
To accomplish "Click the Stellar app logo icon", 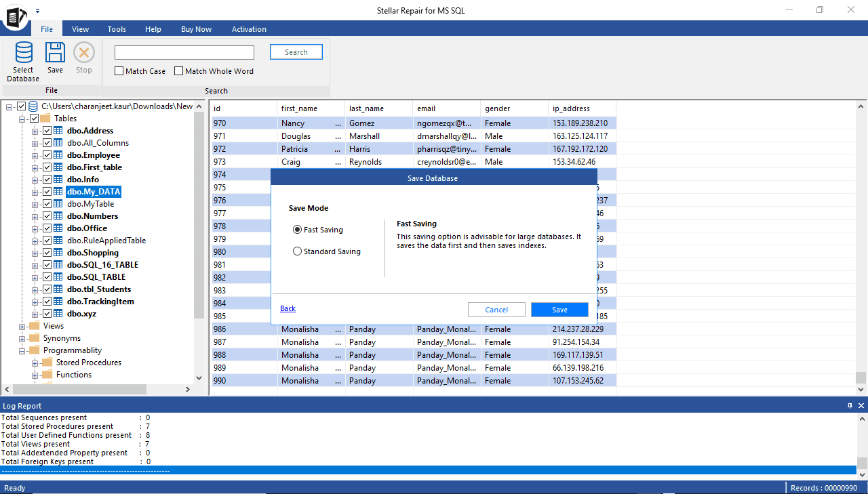I will point(15,16).
